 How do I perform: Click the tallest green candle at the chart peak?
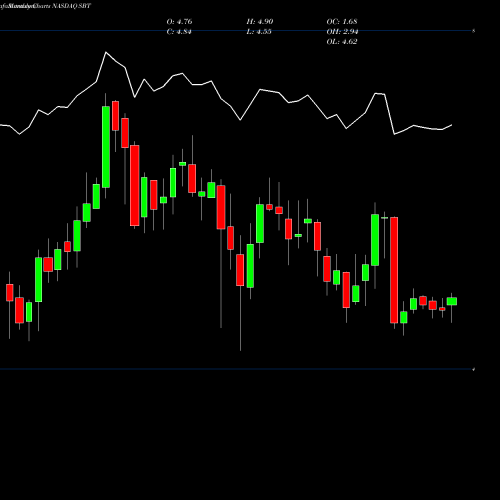tap(106, 147)
